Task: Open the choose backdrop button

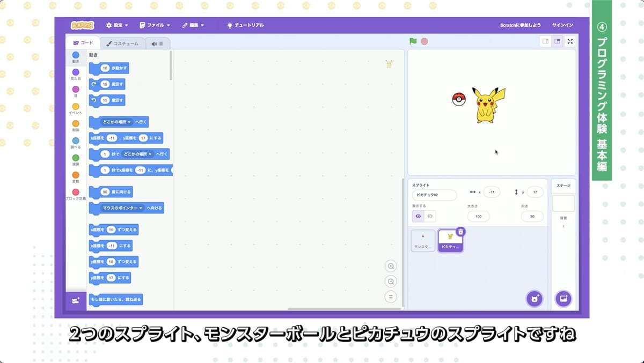Action: pyautogui.click(x=563, y=299)
